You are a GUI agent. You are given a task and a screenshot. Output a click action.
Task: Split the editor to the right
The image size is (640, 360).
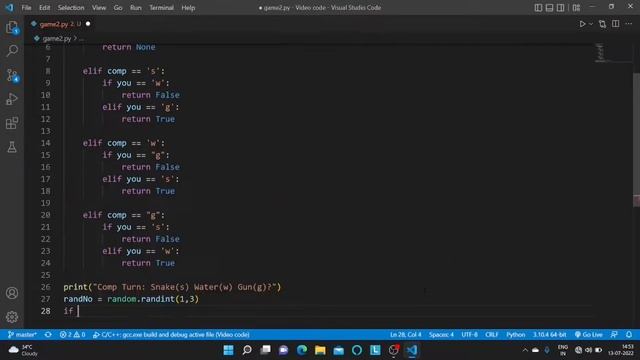pos(616,24)
